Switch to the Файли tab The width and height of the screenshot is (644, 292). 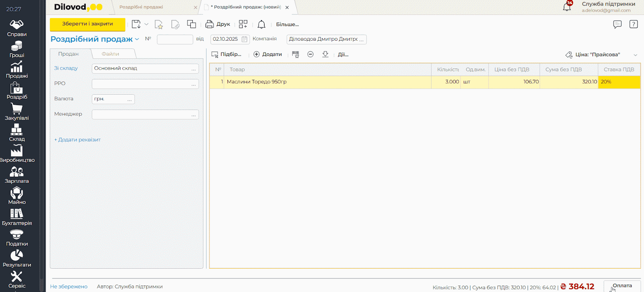pos(110,54)
